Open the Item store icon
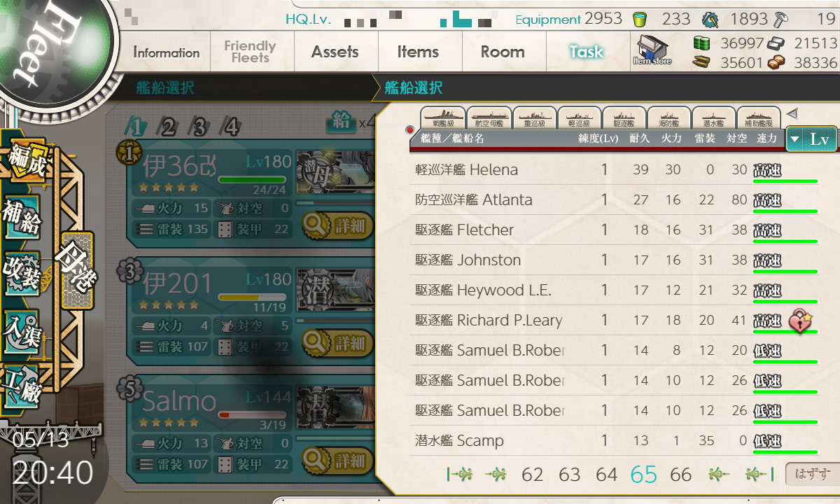Image resolution: width=840 pixels, height=504 pixels. click(652, 50)
